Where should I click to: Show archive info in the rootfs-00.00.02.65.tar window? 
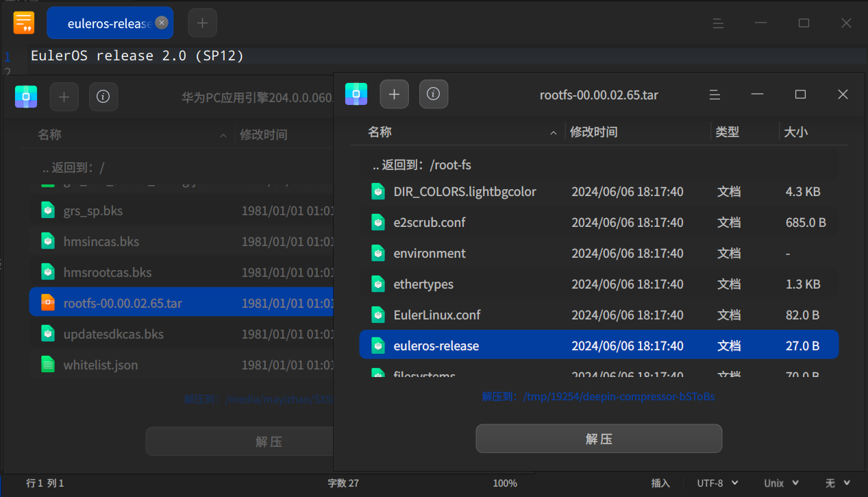coord(434,95)
